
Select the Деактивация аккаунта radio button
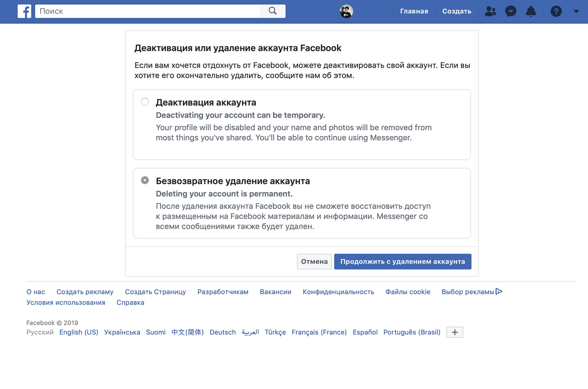pyautogui.click(x=145, y=102)
